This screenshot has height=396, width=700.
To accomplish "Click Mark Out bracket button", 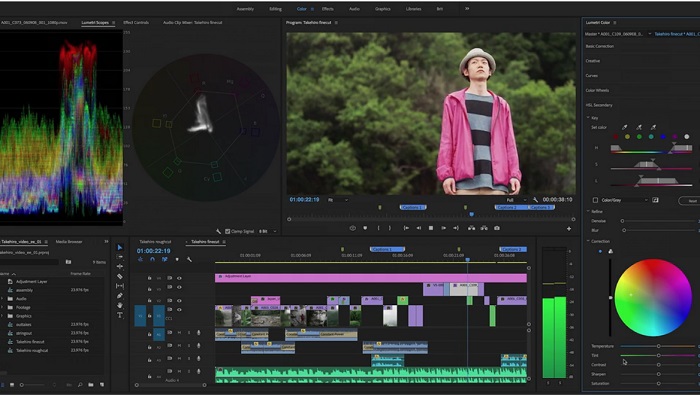I will tap(390, 228).
